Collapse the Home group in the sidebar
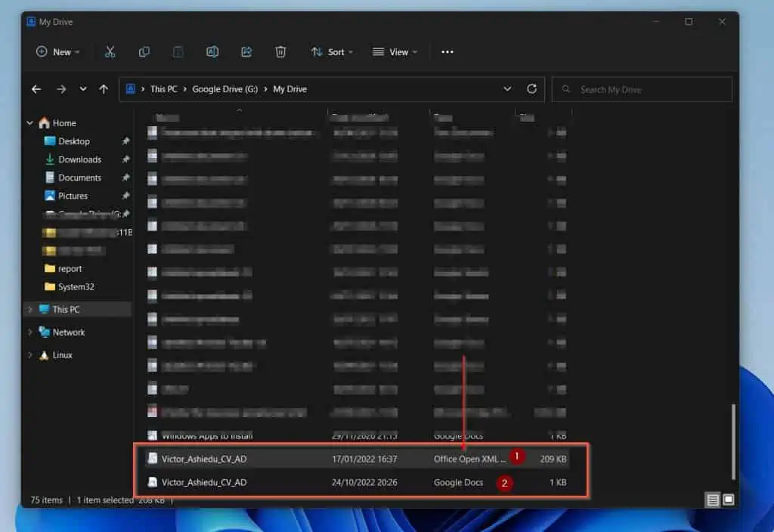This screenshot has width=774, height=532. (29, 123)
